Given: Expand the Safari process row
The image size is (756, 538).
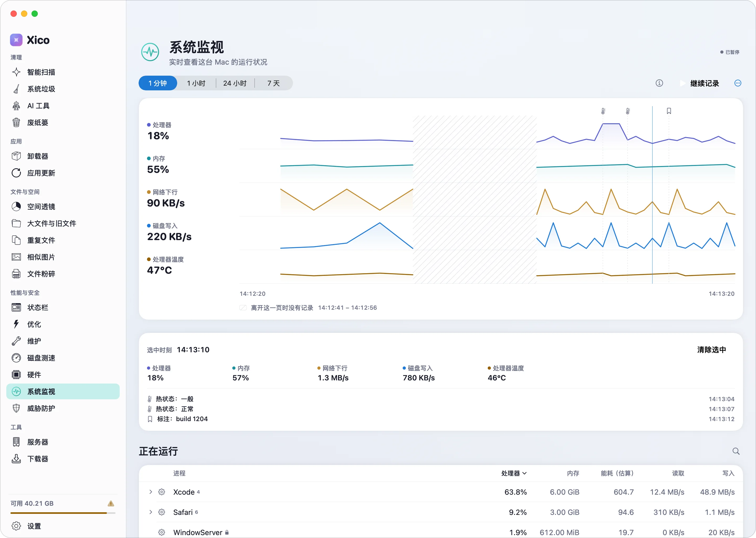Looking at the screenshot, I should (151, 513).
